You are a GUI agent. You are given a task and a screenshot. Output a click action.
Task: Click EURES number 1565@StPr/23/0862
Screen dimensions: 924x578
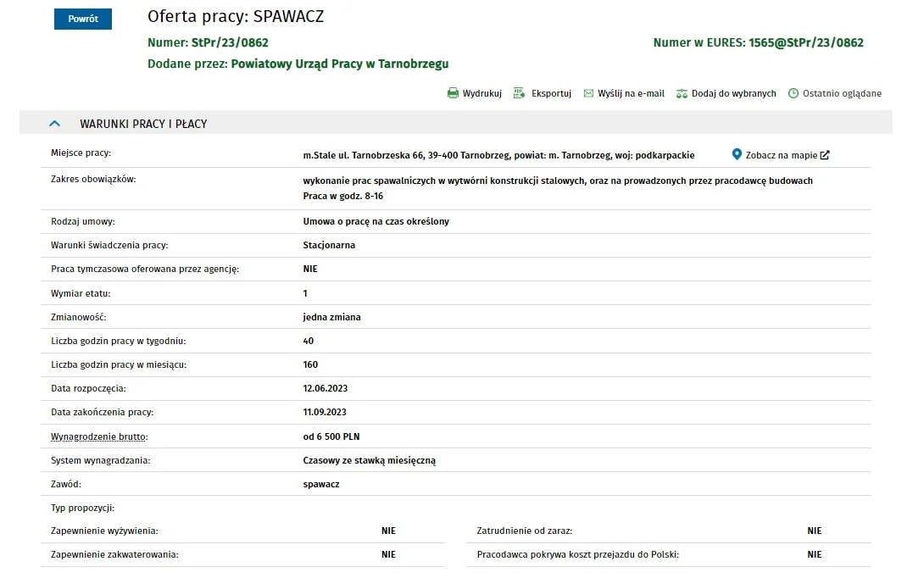(x=806, y=42)
